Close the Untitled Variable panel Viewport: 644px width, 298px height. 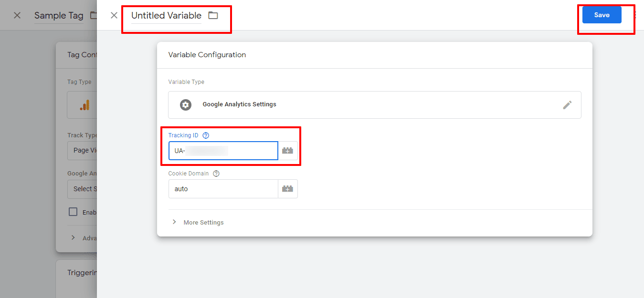point(114,15)
